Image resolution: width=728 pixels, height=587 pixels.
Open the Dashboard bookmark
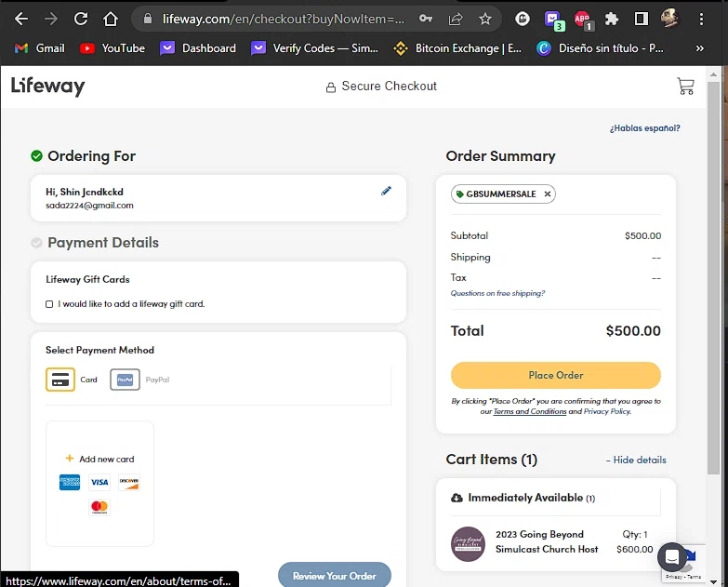(x=198, y=48)
